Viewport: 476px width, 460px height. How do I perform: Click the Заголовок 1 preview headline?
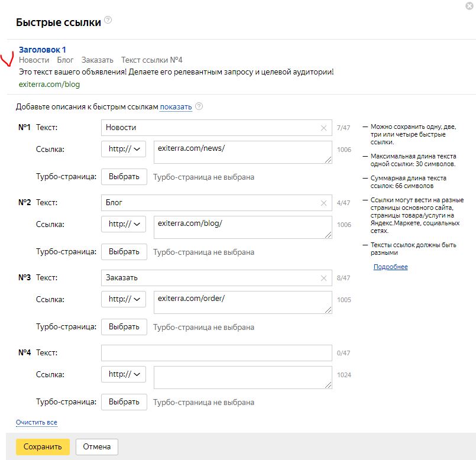[x=43, y=50]
